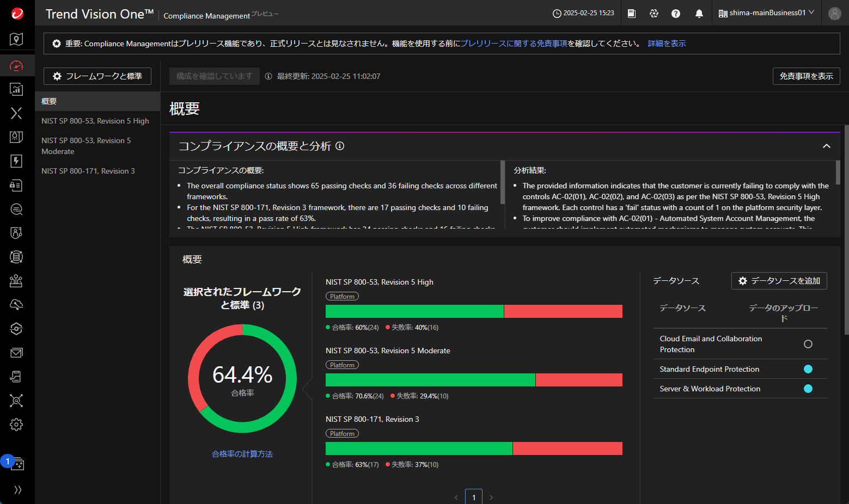The width and height of the screenshot is (849, 504).
Task: Open the 合格率の計算方法 link
Action: (x=242, y=454)
